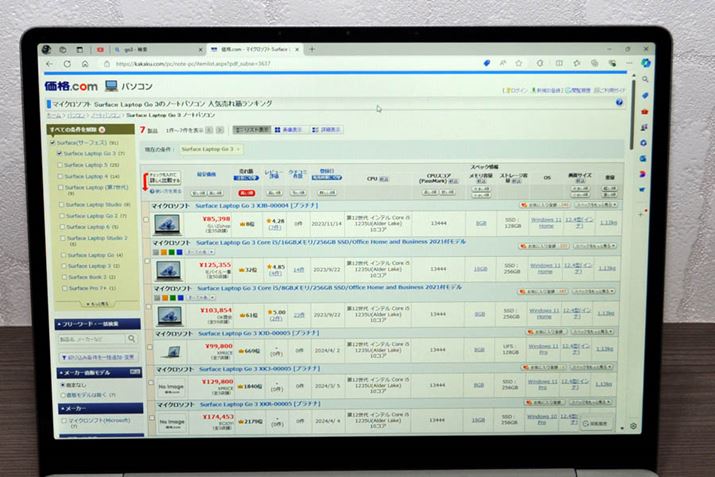Image resolution: width=715 pixels, height=477 pixels.
Task: Select the 指定なし radio option
Action: pyautogui.click(x=61, y=383)
